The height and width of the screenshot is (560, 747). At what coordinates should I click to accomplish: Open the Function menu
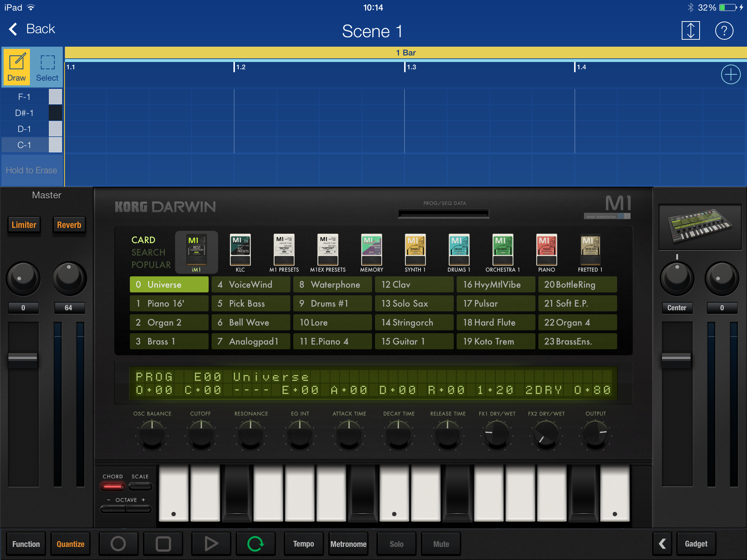pos(26,544)
